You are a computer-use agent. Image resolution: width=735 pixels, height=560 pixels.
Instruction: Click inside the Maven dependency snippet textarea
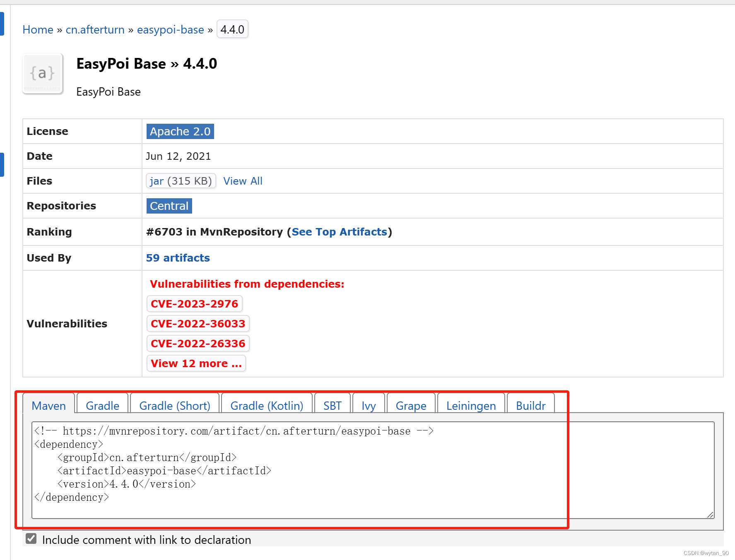(373, 470)
